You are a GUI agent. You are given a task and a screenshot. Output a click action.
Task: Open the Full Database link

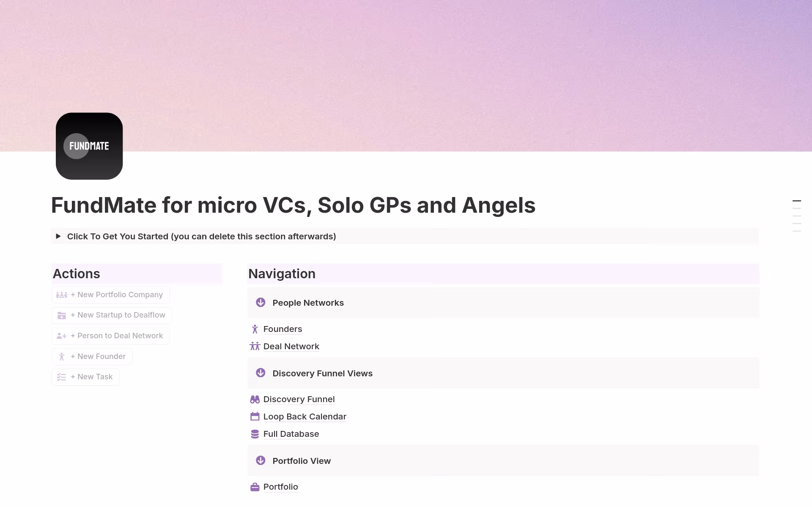[291, 434]
